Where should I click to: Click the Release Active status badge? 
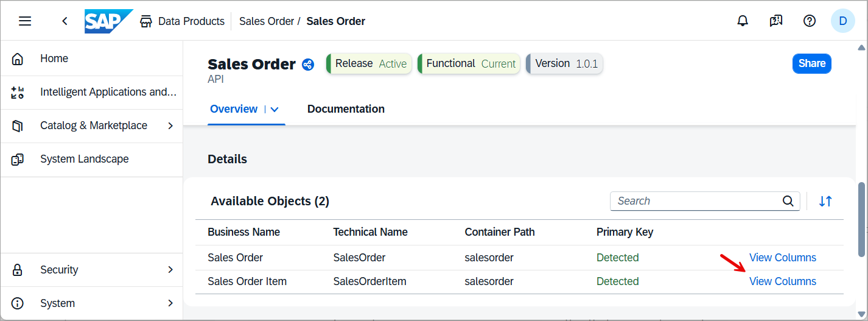[x=369, y=63]
